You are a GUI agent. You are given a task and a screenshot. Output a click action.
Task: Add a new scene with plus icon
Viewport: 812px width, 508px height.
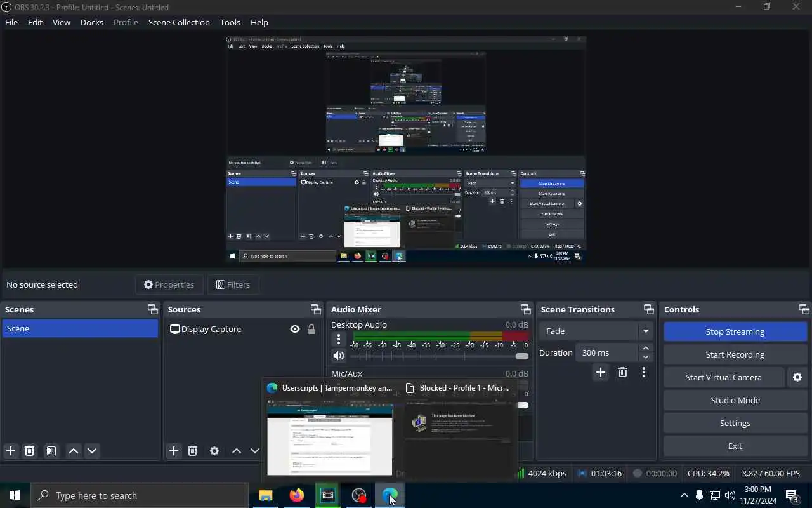click(x=11, y=451)
